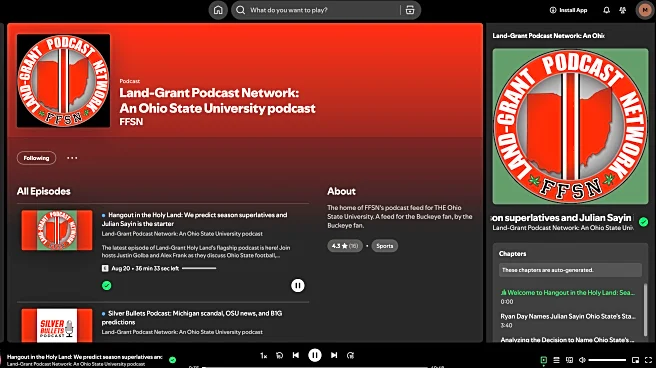Click green check in bottom player bar
The image size is (656, 368).
(172, 359)
